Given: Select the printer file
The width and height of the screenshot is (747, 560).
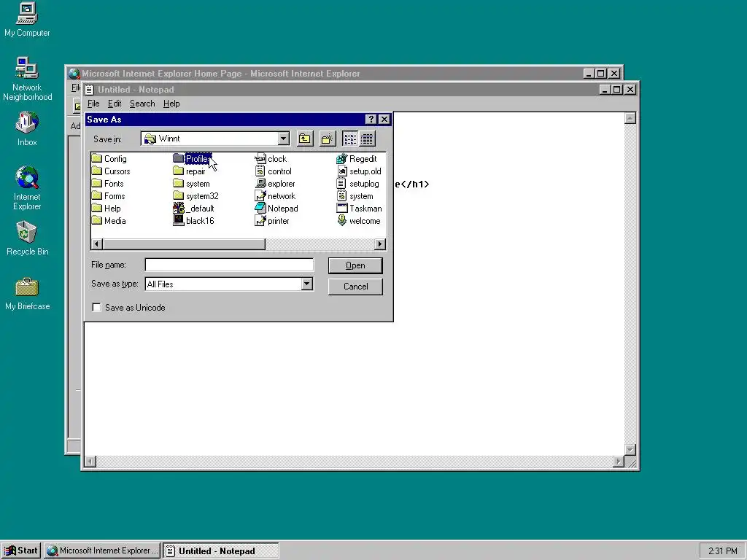Looking at the screenshot, I should (x=272, y=220).
